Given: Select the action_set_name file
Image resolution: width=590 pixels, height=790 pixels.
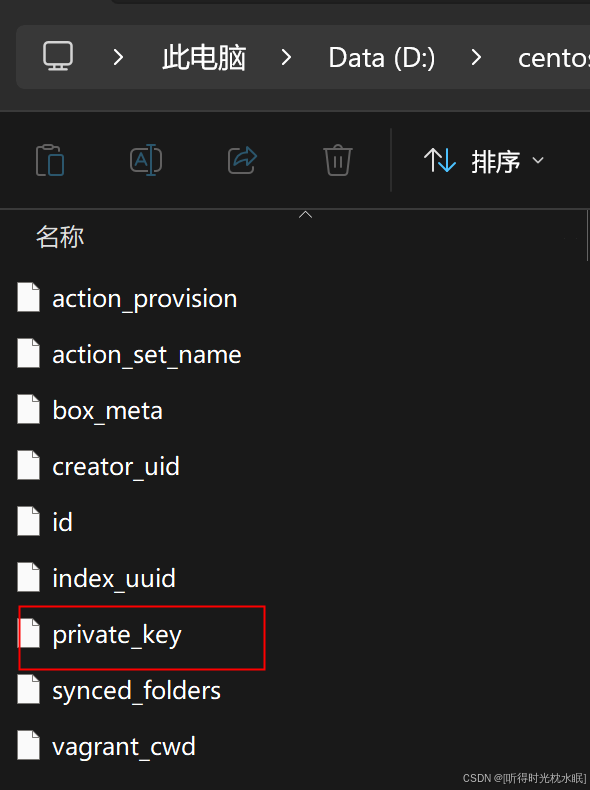Looking at the screenshot, I should 147,355.
